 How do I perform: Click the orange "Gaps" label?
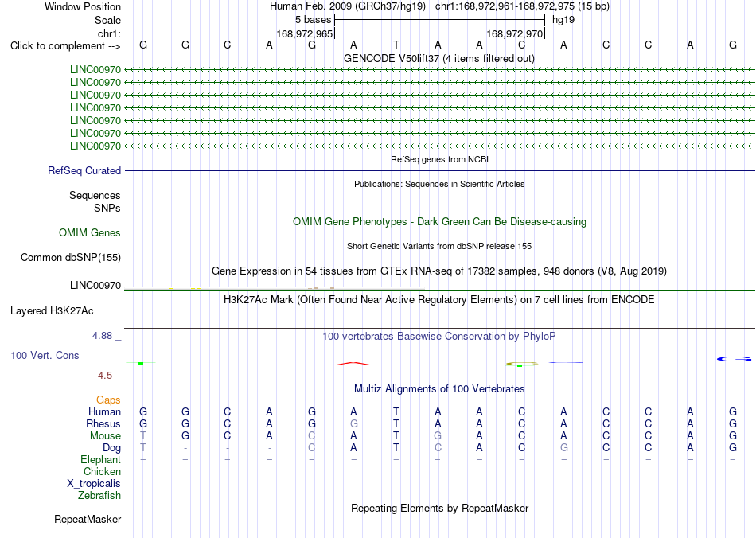tap(108, 400)
